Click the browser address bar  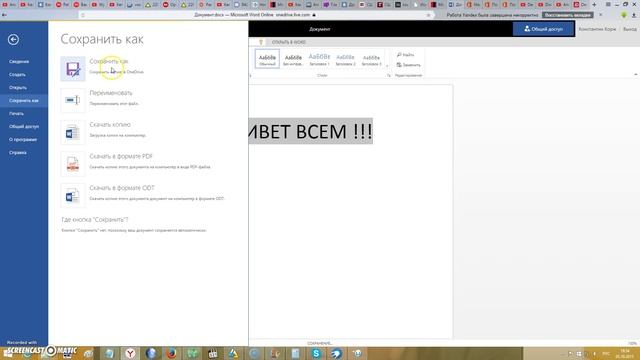click(x=255, y=15)
